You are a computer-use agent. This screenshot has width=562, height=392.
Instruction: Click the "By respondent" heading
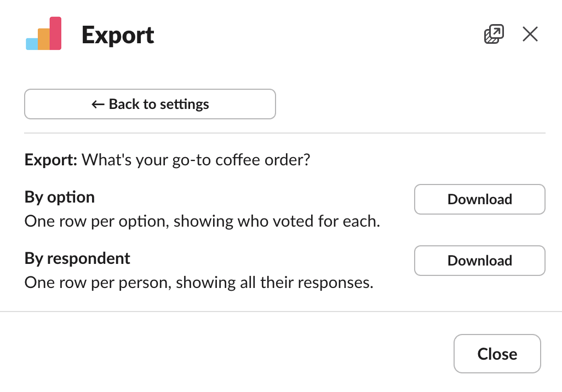click(x=77, y=258)
